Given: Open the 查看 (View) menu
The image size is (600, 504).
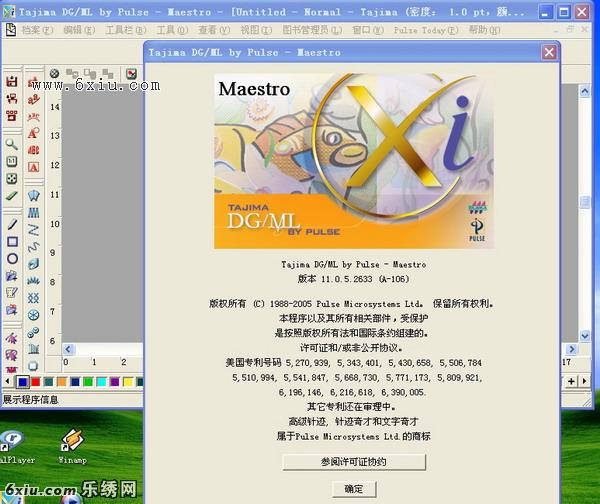Looking at the screenshot, I should click(207, 32).
